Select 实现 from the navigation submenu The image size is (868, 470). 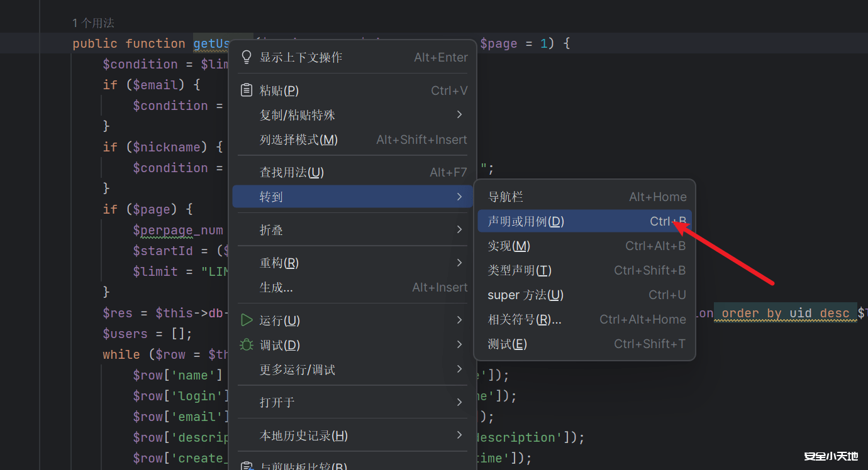point(509,246)
